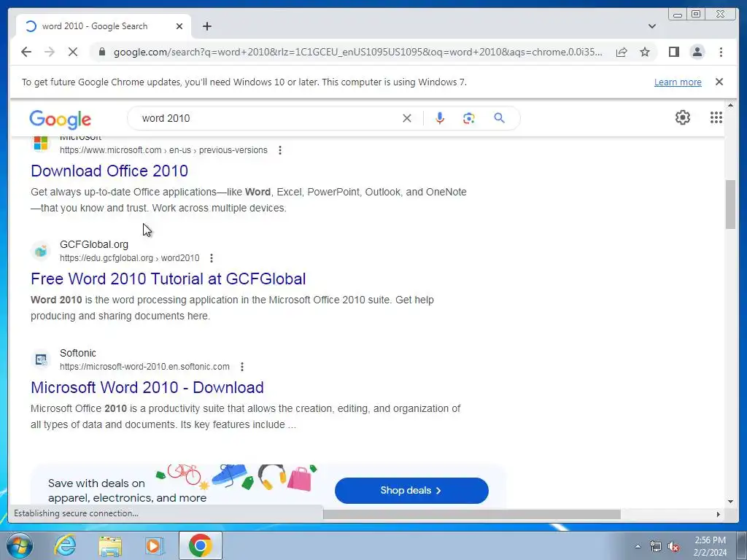Go to Google home via logo
This screenshot has width=747, height=560.
pos(60,119)
